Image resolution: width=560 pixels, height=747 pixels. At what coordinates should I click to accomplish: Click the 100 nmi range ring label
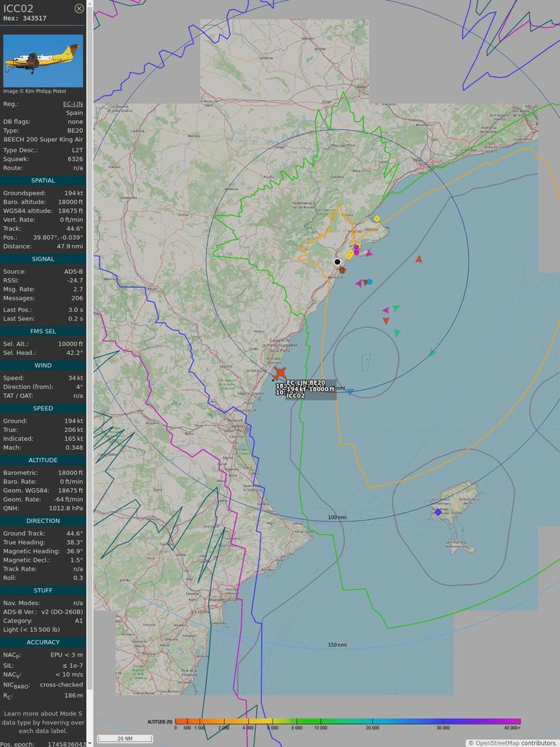[337, 518]
